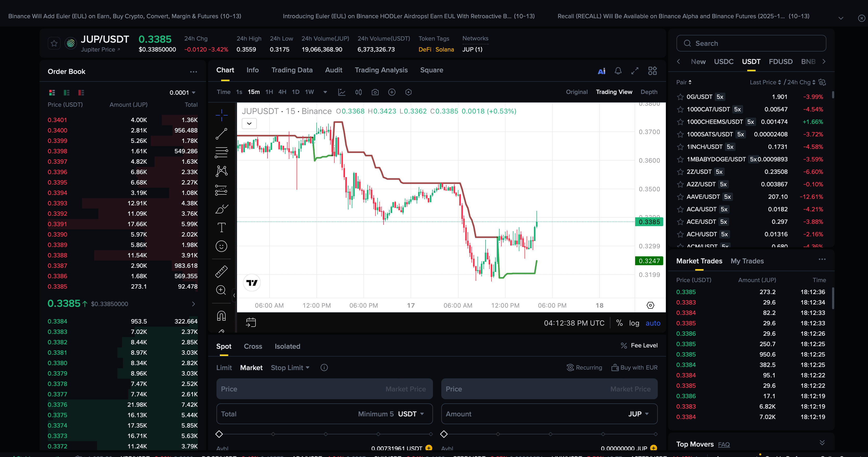Show both buy and sell order book view
The width and height of the screenshot is (868, 457).
[52, 92]
